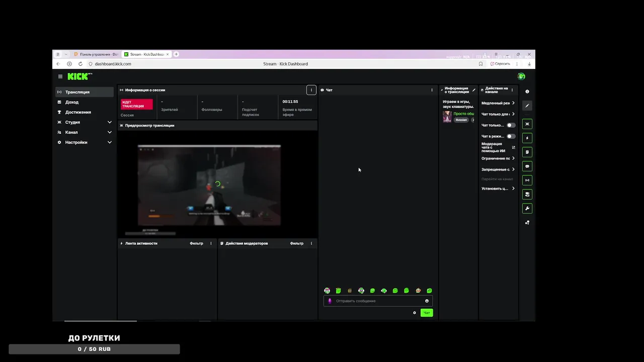Open activity feed three-dot menu
The image size is (644, 362).
(211, 243)
